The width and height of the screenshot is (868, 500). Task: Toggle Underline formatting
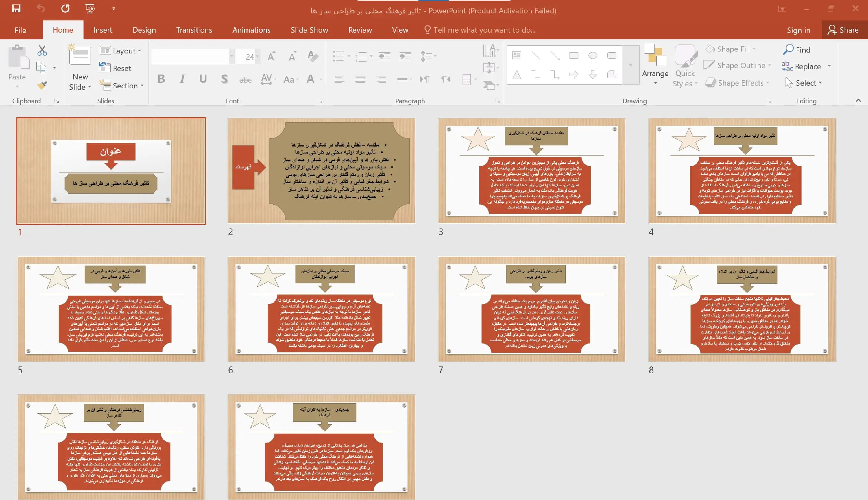pyautogui.click(x=203, y=79)
